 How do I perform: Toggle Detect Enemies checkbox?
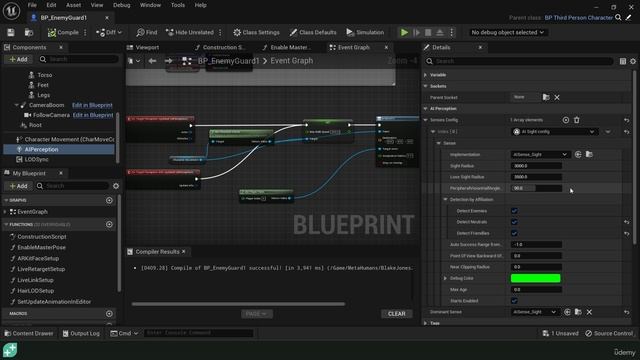(x=514, y=211)
